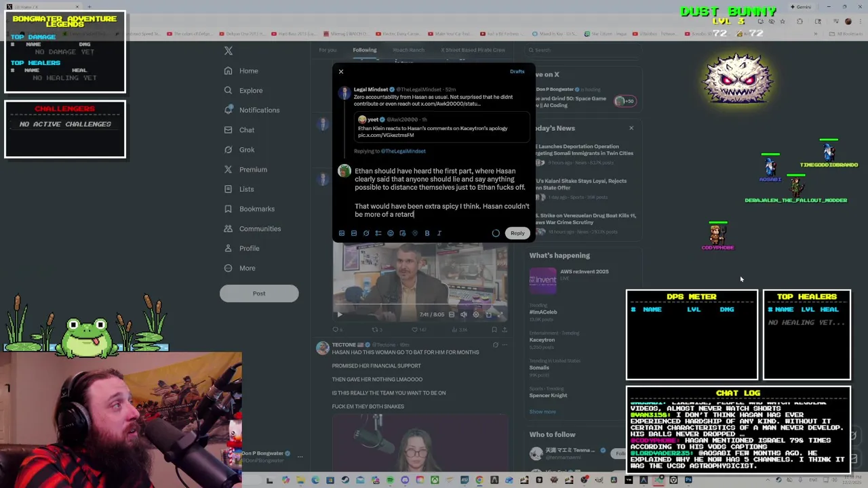Screen dimensions: 868x488
Task: Open the Drafts link in composer
Action: pos(517,71)
